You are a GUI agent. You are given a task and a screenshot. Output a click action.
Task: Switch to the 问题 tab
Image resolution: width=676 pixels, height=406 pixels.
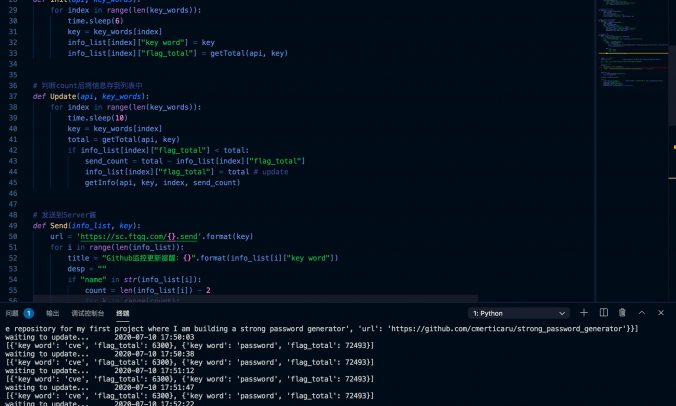pos(14,313)
